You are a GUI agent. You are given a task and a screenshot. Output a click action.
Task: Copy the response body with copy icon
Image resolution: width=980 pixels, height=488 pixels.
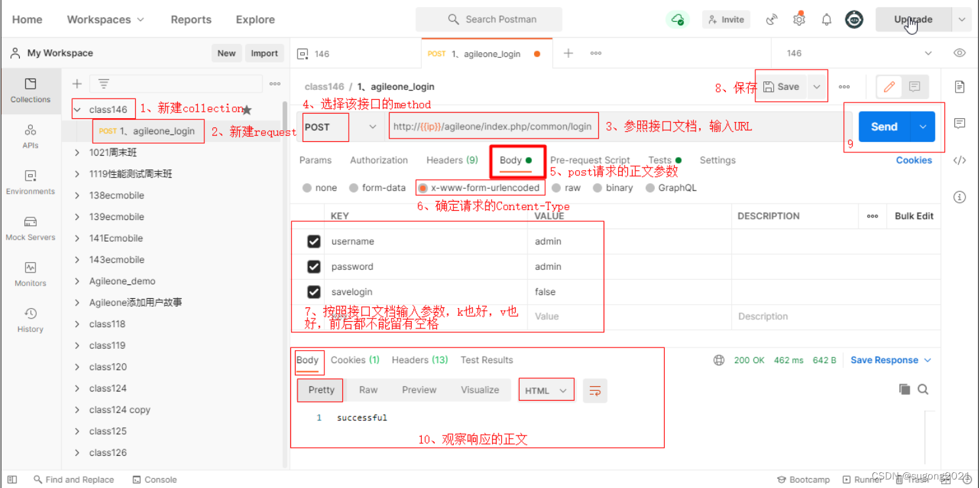coord(904,389)
